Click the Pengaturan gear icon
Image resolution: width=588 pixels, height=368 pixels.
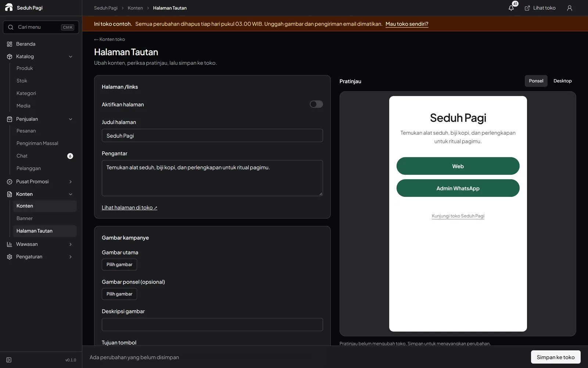coord(10,257)
